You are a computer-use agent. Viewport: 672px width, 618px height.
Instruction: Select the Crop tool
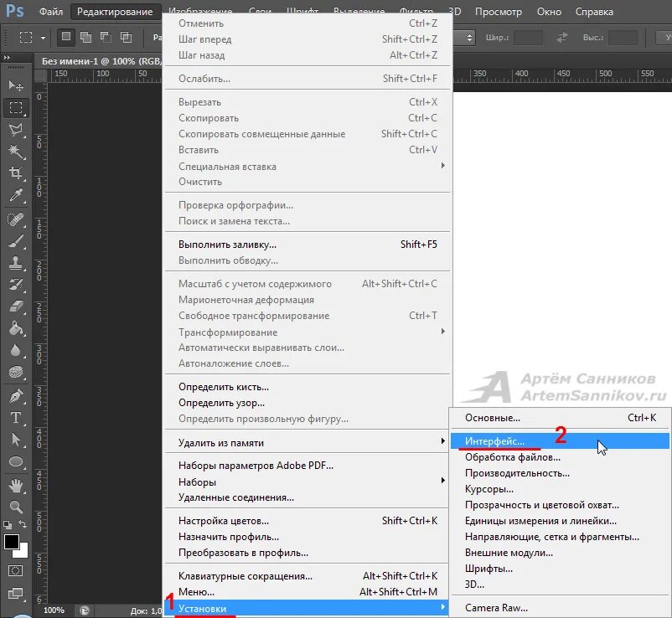[16, 173]
